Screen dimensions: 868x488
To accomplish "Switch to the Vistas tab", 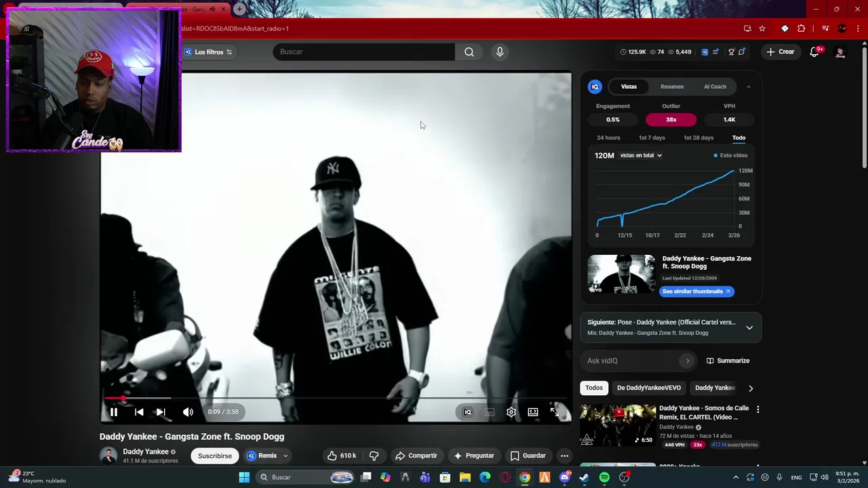I will click(629, 87).
